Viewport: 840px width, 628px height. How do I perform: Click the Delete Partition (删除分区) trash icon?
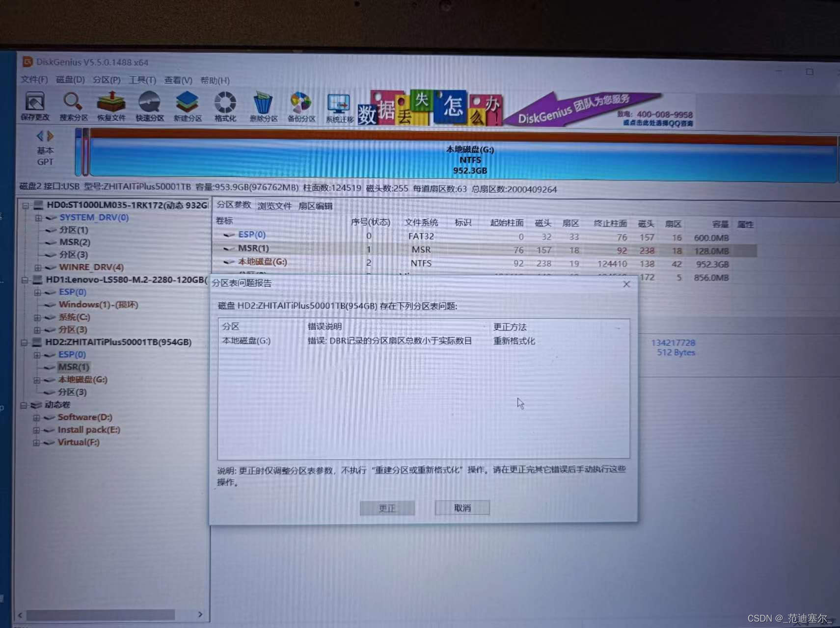(x=264, y=107)
